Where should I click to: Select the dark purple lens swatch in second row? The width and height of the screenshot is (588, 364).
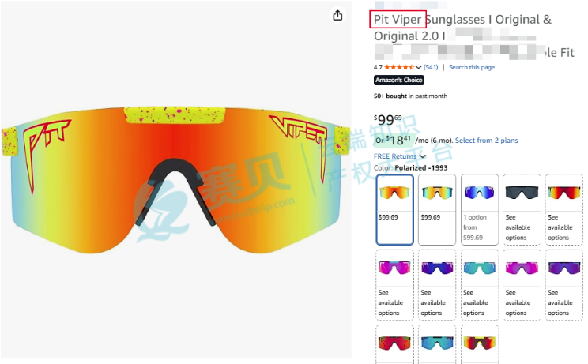564,285
